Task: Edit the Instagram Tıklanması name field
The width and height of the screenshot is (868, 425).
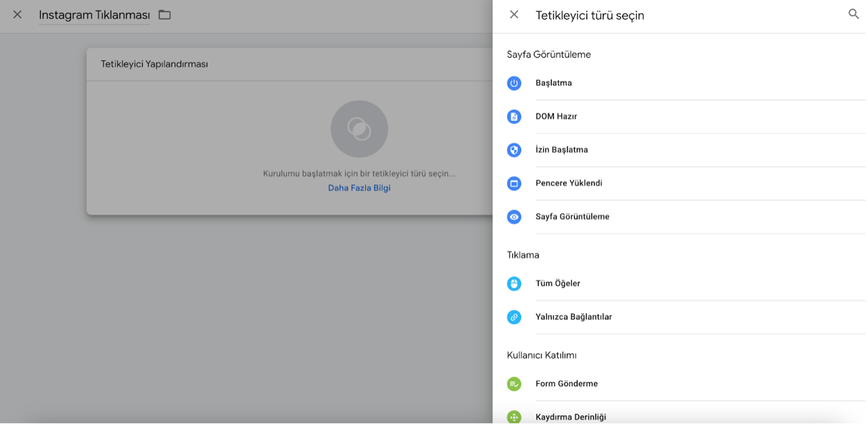Action: [94, 15]
